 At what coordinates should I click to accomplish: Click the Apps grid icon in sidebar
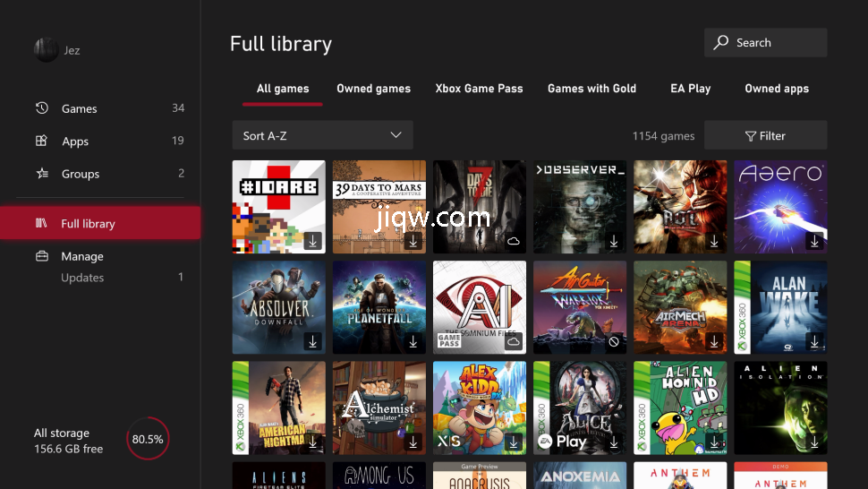[41, 141]
